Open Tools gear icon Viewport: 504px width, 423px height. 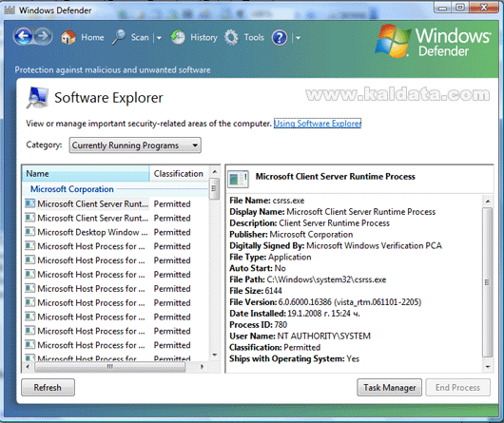click(231, 37)
